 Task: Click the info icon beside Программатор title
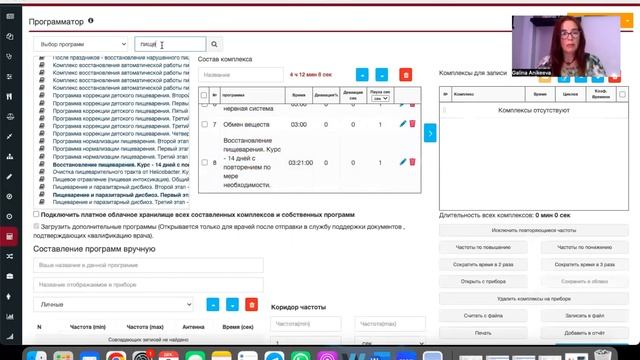click(x=91, y=20)
